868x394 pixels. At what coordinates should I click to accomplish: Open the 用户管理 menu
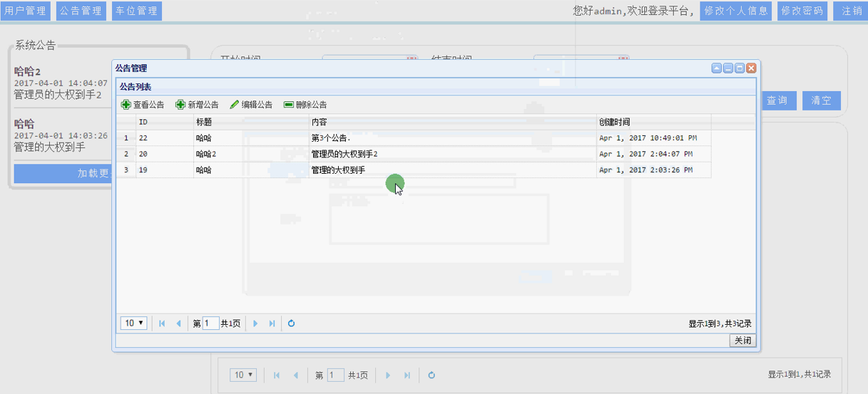[x=25, y=11]
